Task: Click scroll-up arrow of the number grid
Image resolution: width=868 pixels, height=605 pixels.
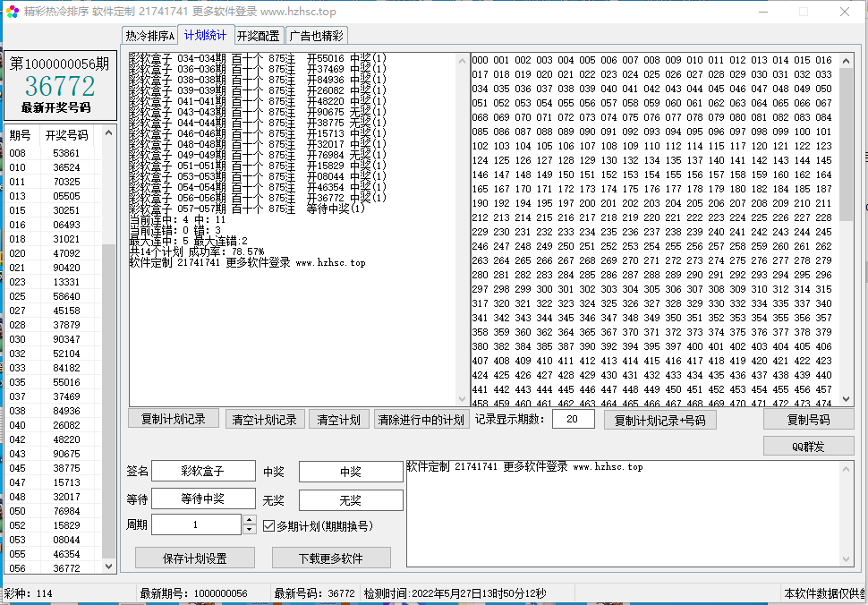Action: pos(846,61)
